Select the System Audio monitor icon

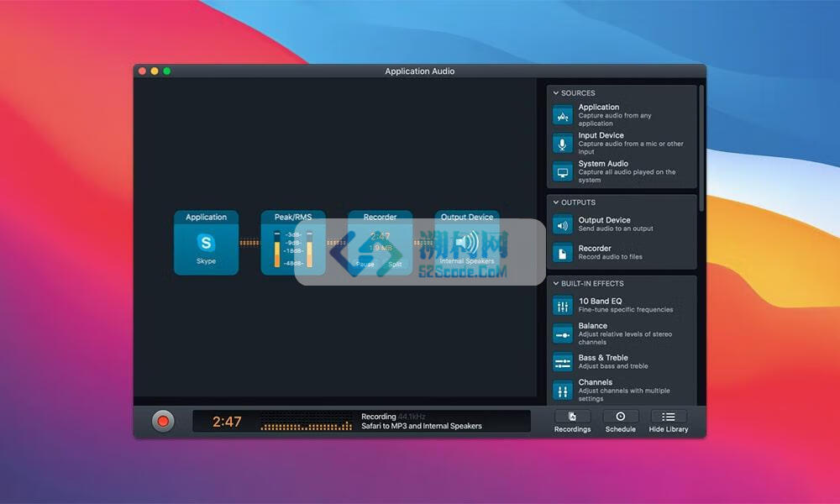(x=562, y=172)
